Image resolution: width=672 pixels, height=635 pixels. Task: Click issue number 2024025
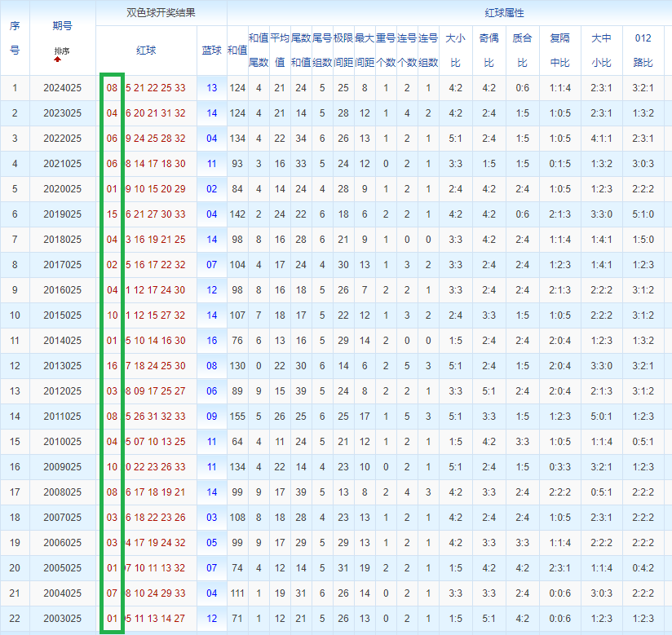click(62, 88)
